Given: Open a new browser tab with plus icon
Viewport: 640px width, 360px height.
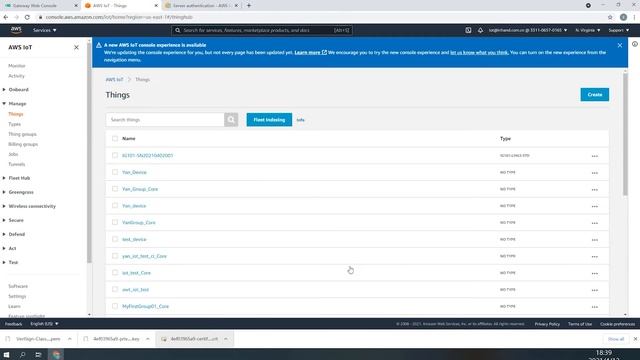Looking at the screenshot, I should coord(249,6).
